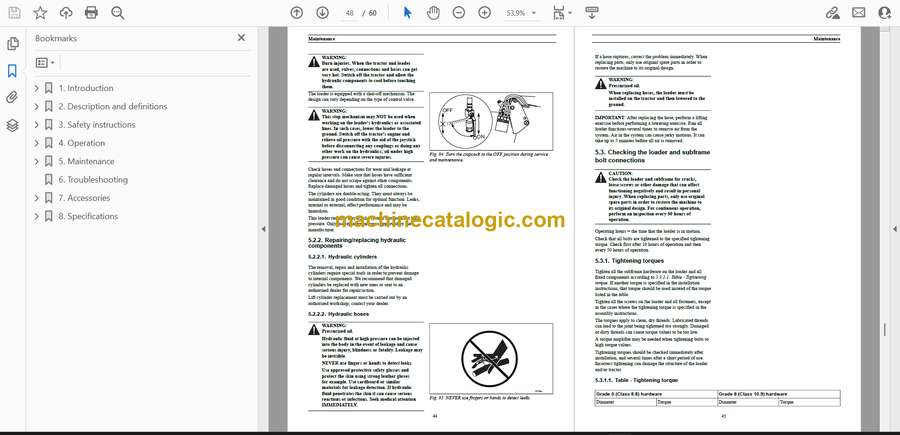Open the 1. Introduction bookmark
900x435 pixels.
[86, 88]
